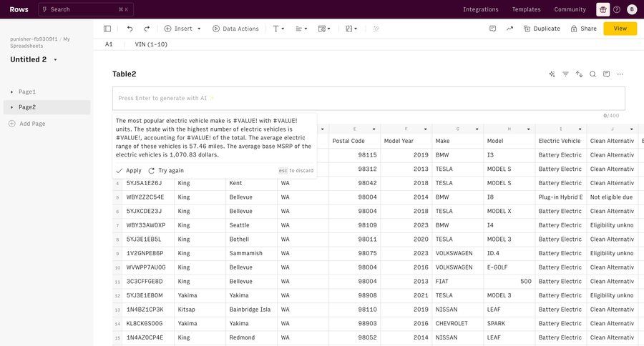644x346 pixels.
Task: Open Data Actions
Action: 235,29
